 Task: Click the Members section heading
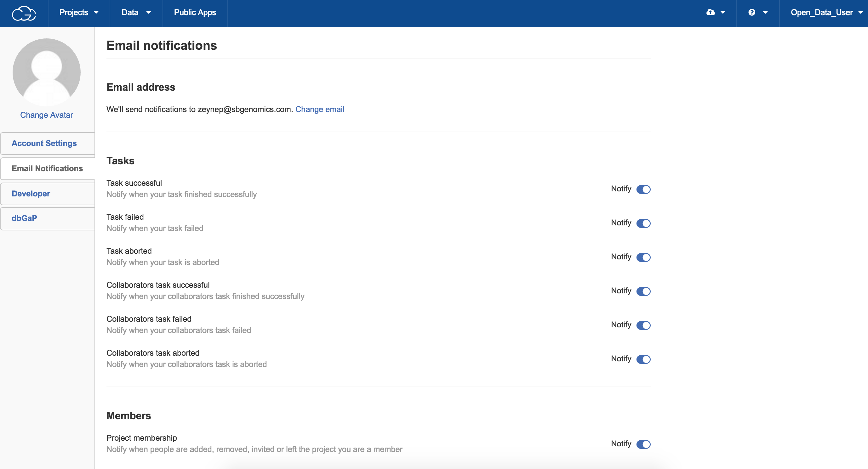point(129,415)
